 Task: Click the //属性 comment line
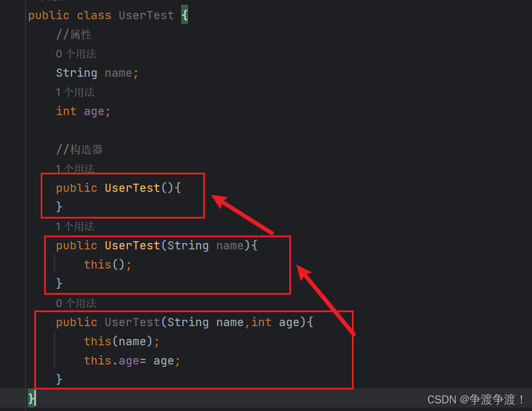(74, 34)
